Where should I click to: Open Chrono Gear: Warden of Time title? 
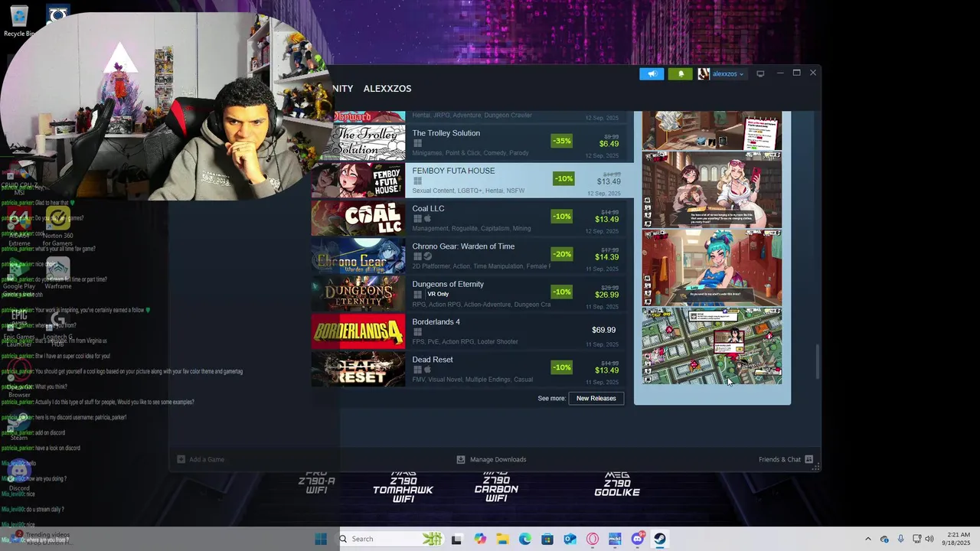point(463,246)
